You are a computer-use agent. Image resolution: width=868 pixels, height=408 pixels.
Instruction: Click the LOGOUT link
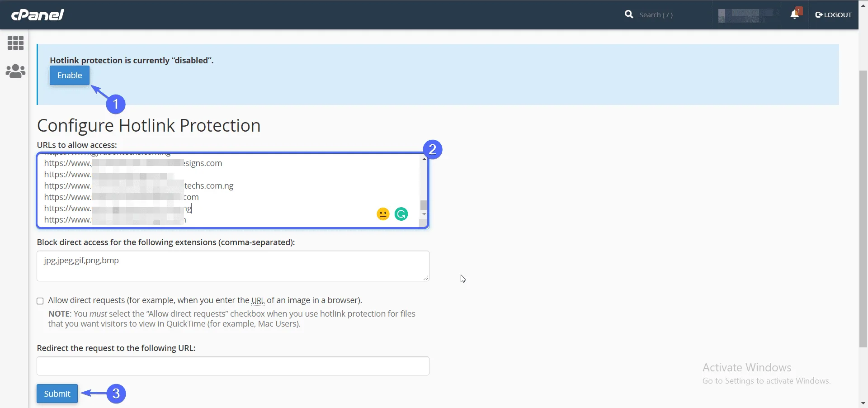pyautogui.click(x=833, y=14)
